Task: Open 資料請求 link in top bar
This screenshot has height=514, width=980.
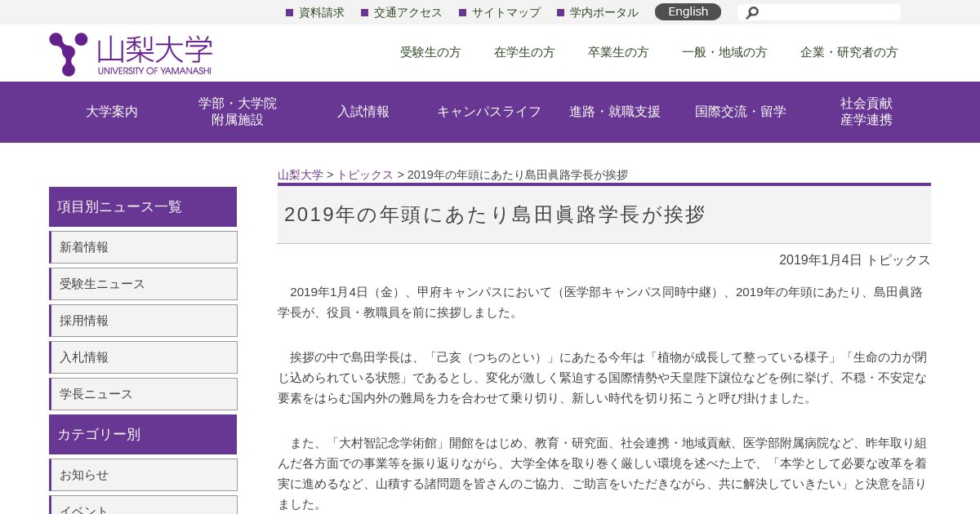Action: (x=321, y=12)
